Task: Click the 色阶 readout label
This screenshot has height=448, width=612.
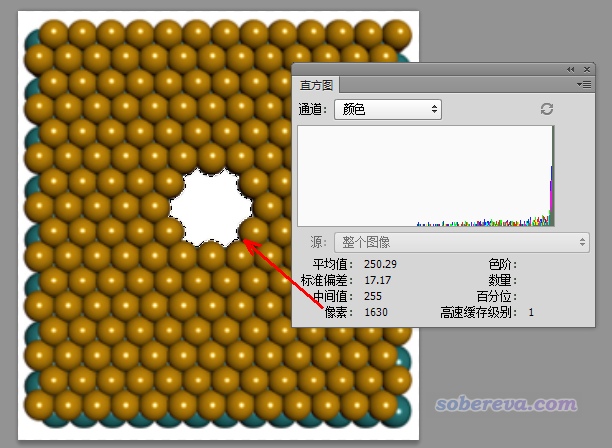Action: [x=502, y=264]
